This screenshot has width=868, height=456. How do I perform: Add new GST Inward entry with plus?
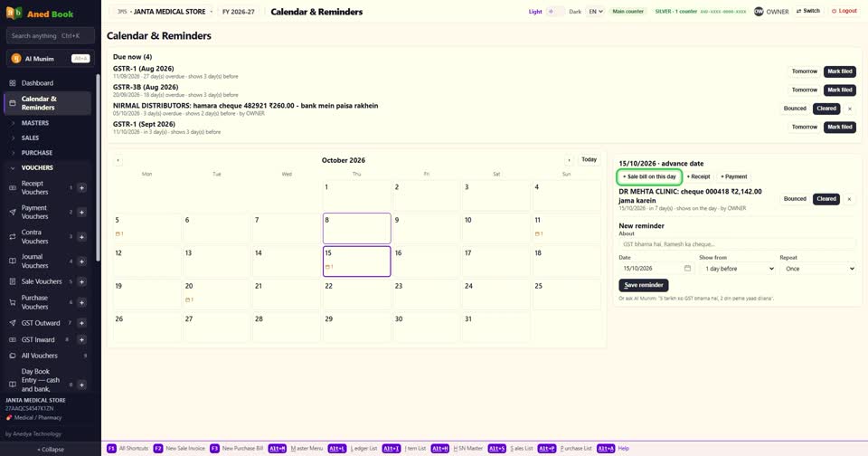click(82, 339)
